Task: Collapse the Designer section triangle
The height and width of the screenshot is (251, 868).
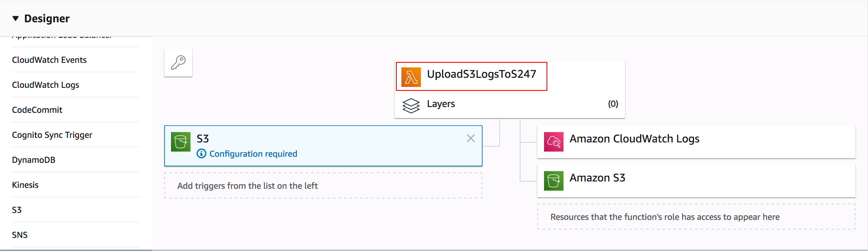Action: point(16,19)
